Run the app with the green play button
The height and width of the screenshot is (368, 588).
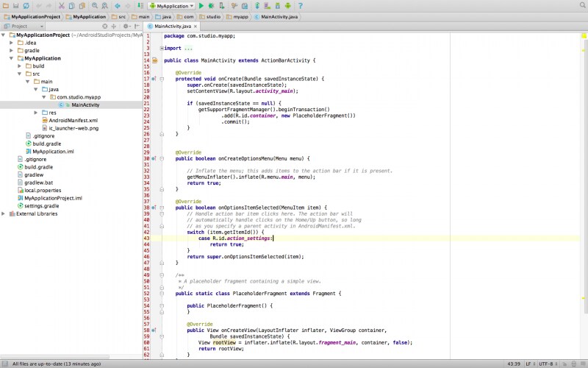(x=201, y=5)
